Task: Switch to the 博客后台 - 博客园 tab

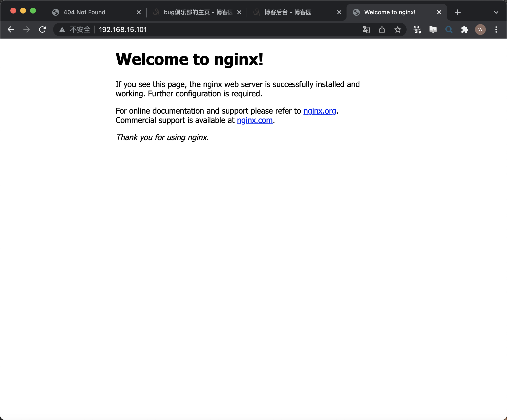Action: (x=288, y=12)
